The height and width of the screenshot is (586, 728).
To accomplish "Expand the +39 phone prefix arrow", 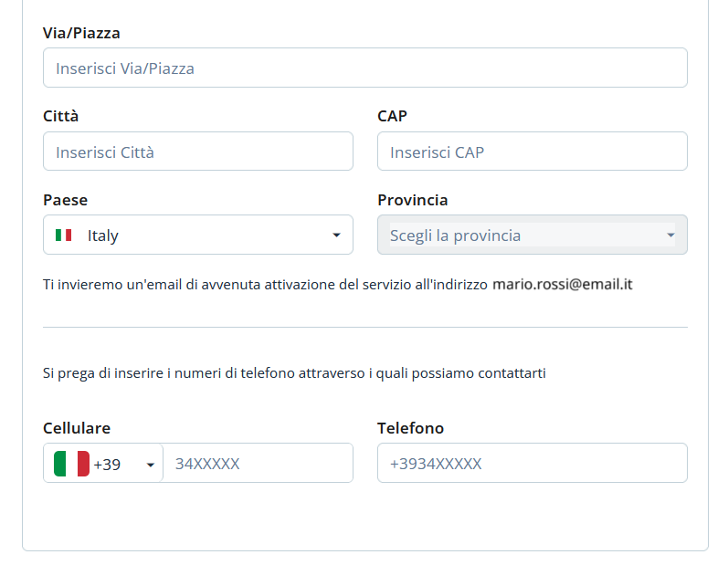I will (x=151, y=465).
